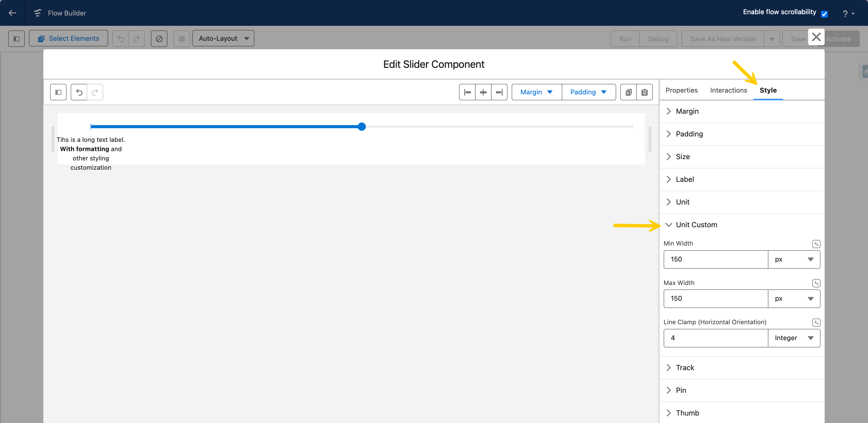The width and height of the screenshot is (868, 423).
Task: Click the Max Width value field
Action: [x=715, y=298]
